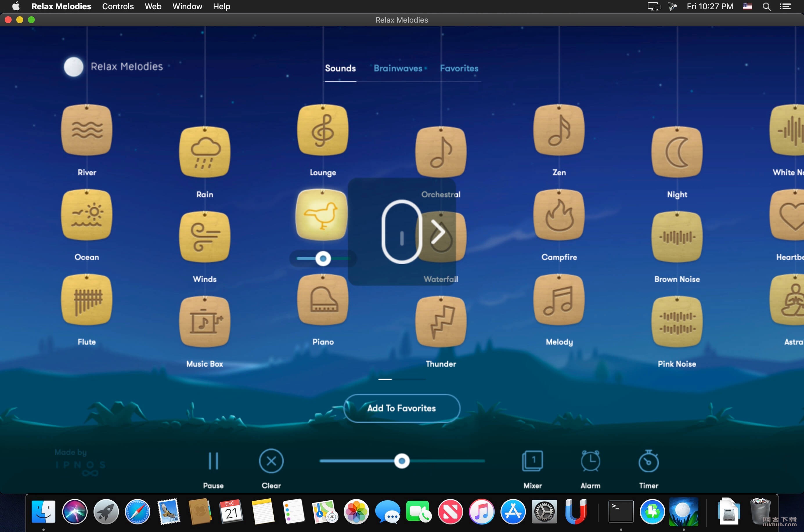Open the Made by IPNOS link

(80, 463)
